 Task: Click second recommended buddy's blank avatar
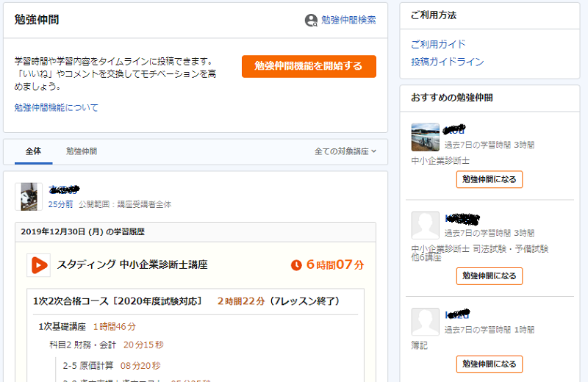click(x=426, y=226)
